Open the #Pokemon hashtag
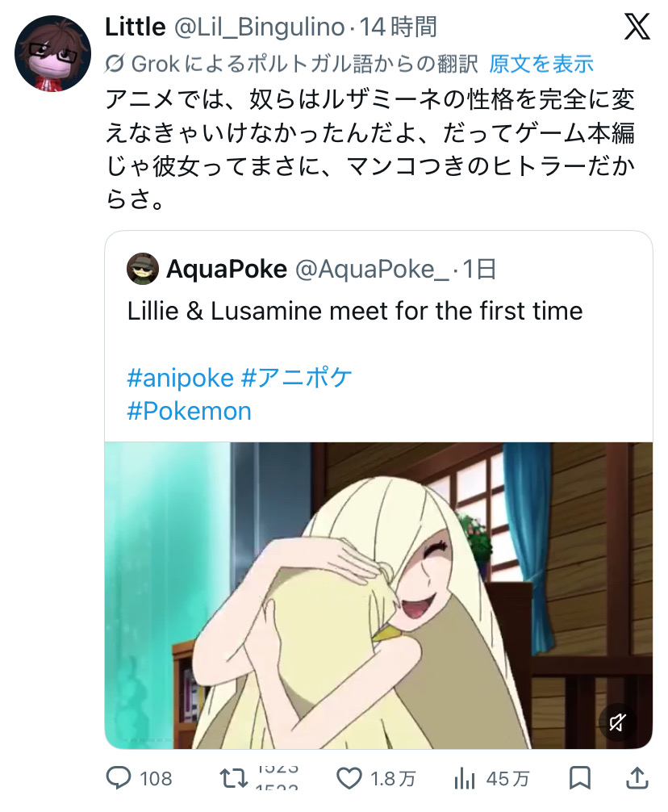The height and width of the screenshot is (812, 668). click(190, 411)
